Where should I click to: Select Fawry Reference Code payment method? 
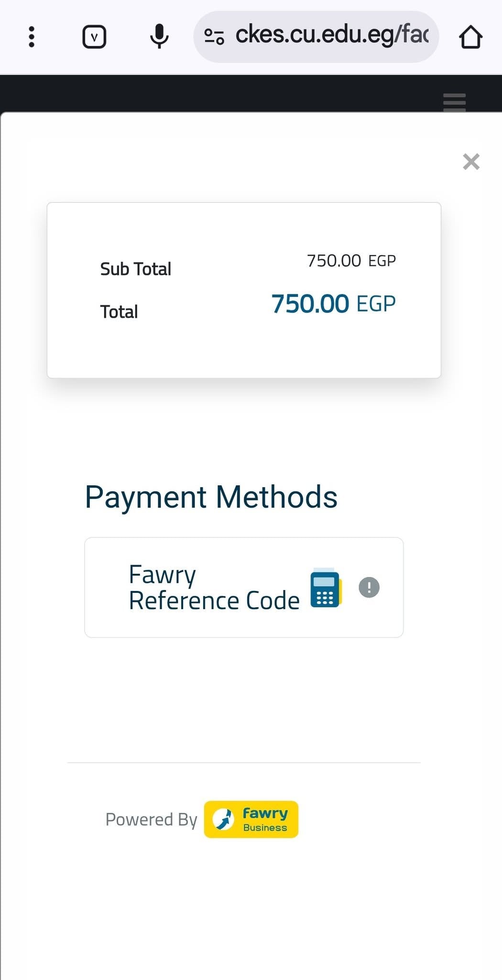pyautogui.click(x=244, y=587)
